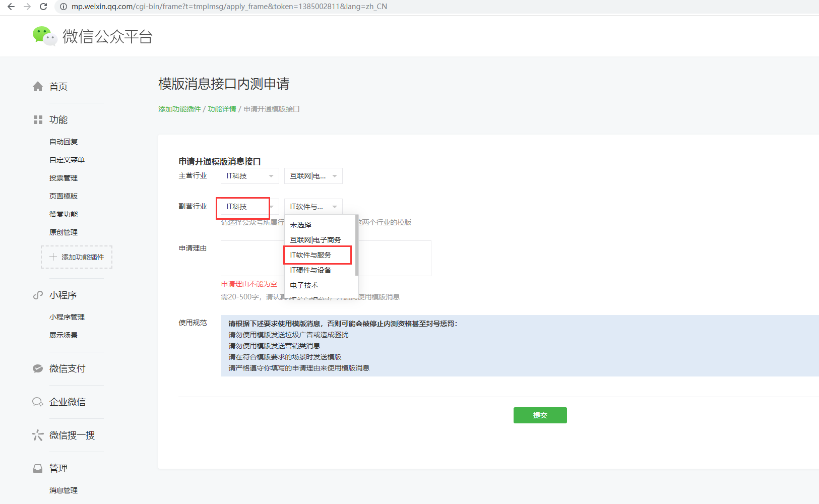Click the inbox icon beside 管理
Image resolution: width=819 pixels, height=504 pixels.
point(38,469)
